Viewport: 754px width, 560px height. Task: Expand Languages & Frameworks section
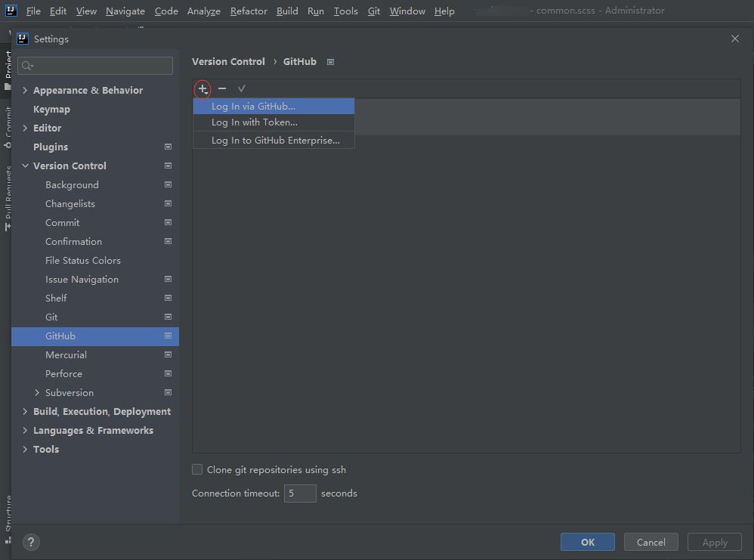coord(25,430)
